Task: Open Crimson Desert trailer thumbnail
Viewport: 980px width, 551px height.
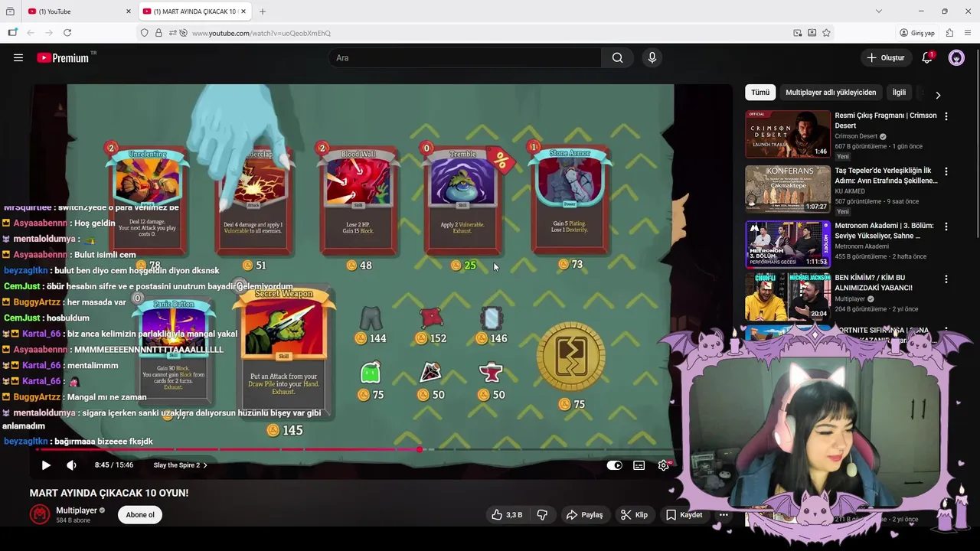Action: [788, 134]
